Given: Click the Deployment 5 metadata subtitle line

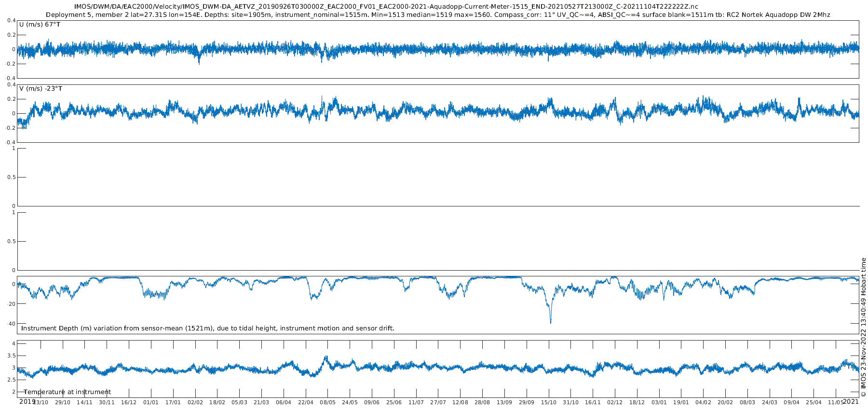Looking at the screenshot, I should coord(438,15).
